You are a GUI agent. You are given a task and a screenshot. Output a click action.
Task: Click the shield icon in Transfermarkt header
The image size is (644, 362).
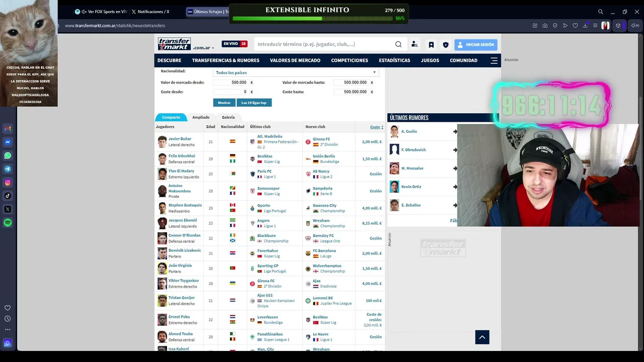[x=445, y=45]
